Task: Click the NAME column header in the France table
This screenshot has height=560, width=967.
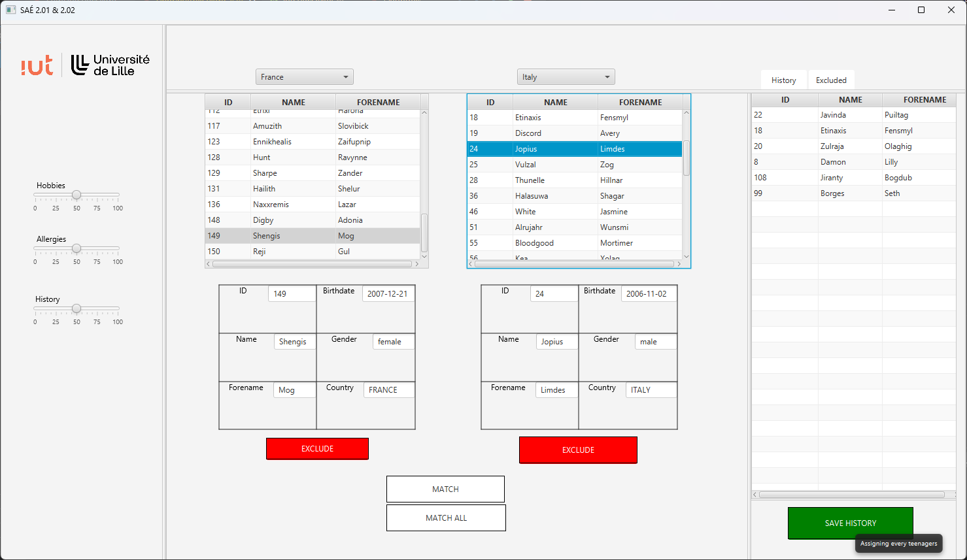Action: coord(293,101)
